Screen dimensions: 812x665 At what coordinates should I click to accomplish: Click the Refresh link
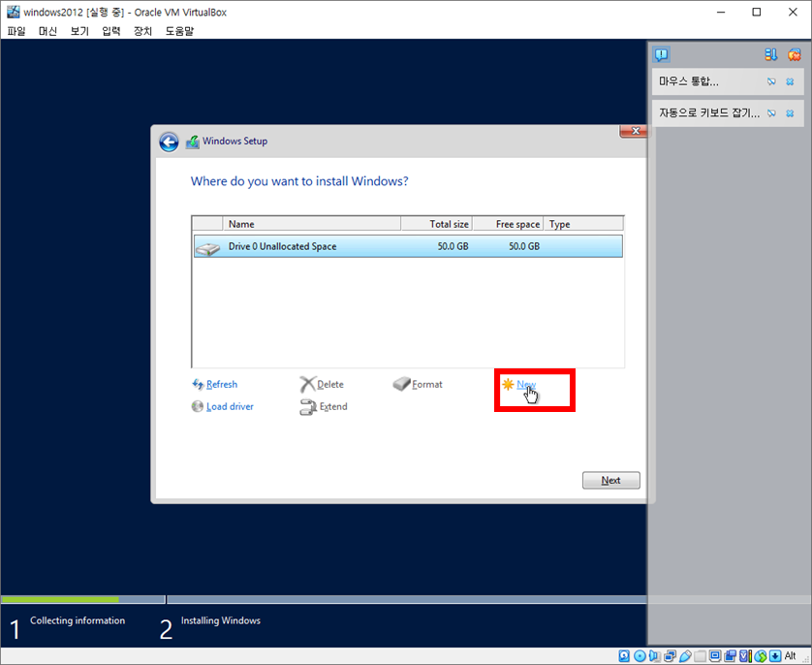(222, 384)
